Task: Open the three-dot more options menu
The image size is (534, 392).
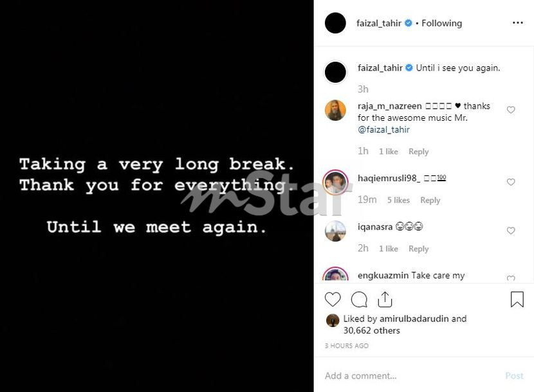Action: (517, 23)
